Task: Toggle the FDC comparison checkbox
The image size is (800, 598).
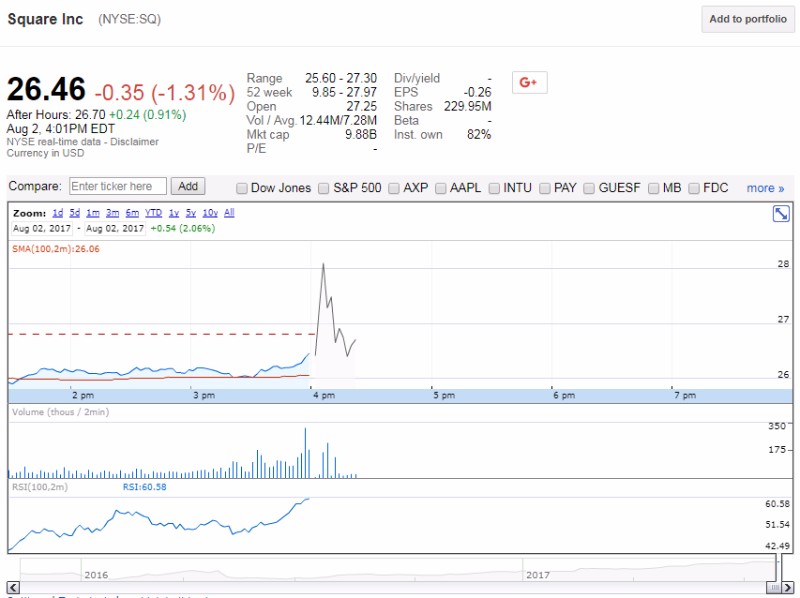Action: coord(693,188)
